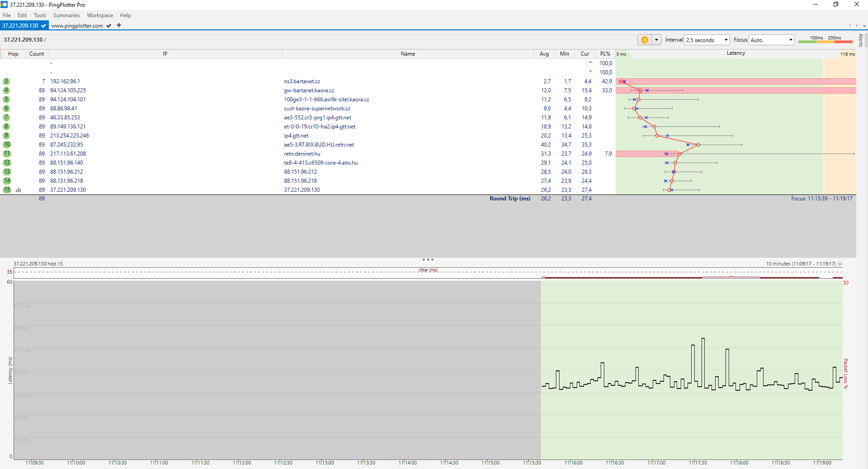Viewport: 868px width, 469px height.
Task: Open the Focus dropdown set to Auto
Action: 771,40
